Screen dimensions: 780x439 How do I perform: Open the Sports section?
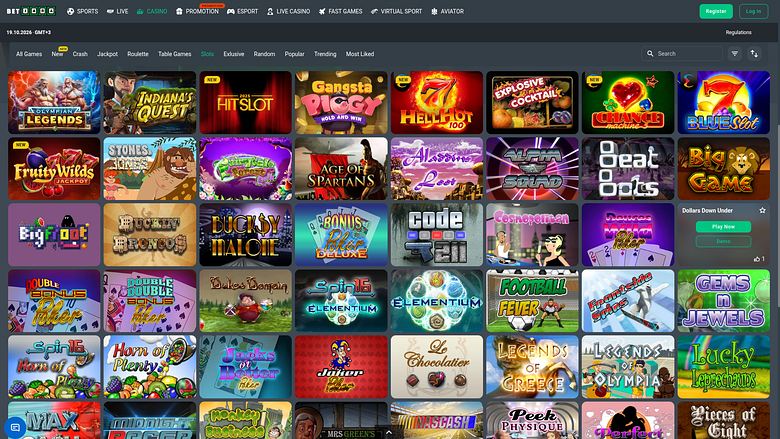(x=83, y=11)
